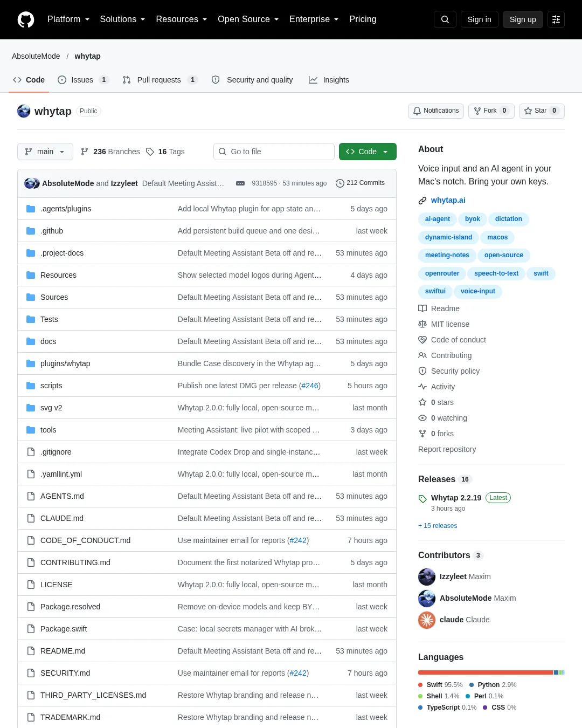Screen dimensions: 582x728
Task: Open the Readme link in About
Action: click(439, 308)
